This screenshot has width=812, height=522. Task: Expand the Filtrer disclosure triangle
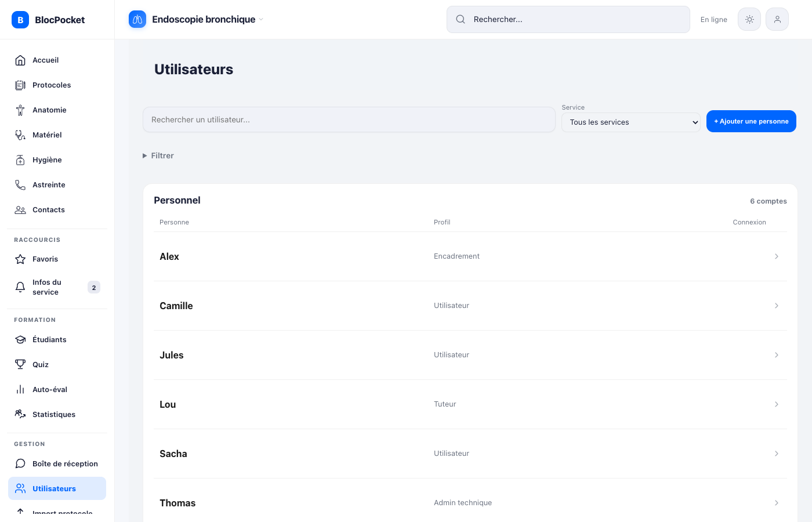coord(145,156)
